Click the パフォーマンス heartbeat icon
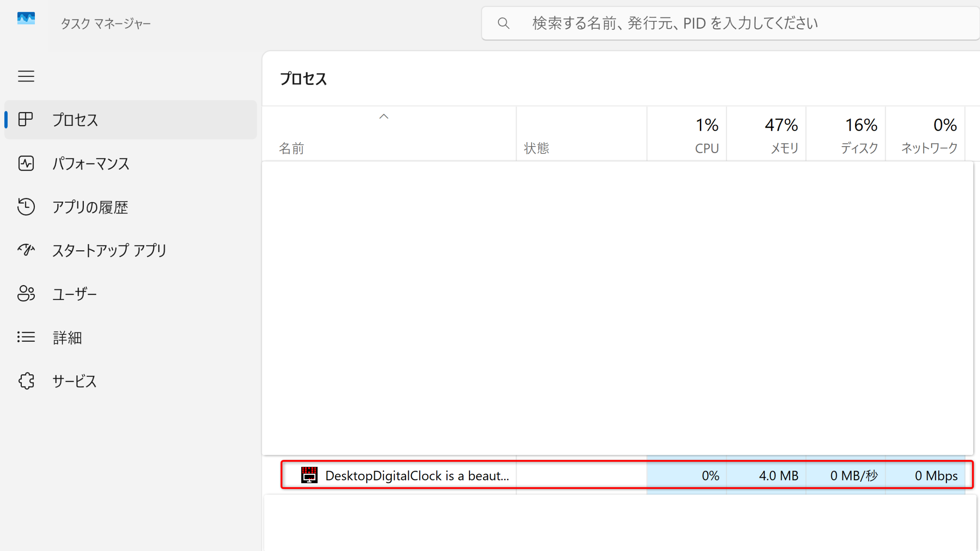 (26, 163)
